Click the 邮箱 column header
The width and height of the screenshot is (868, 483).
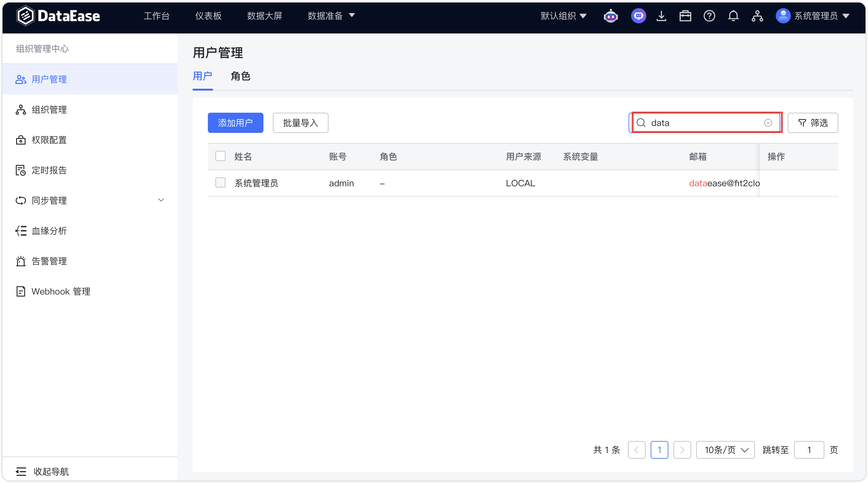[x=698, y=157]
